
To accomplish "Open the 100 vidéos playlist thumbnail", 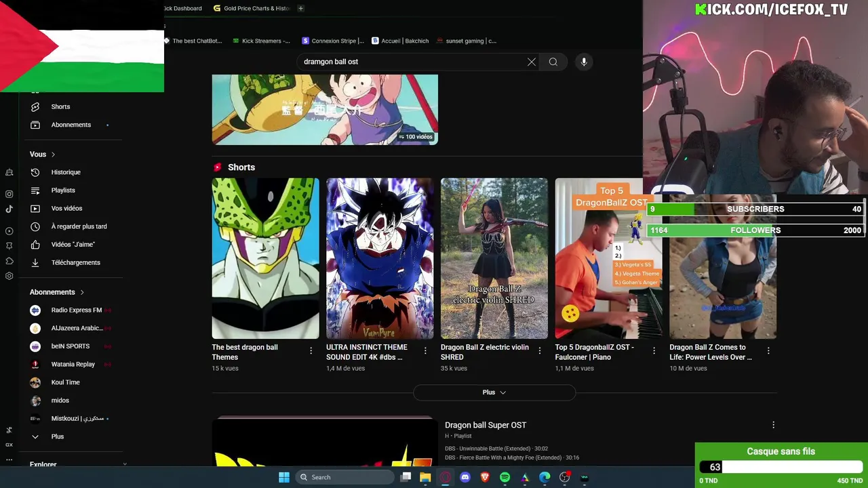I will (325, 110).
